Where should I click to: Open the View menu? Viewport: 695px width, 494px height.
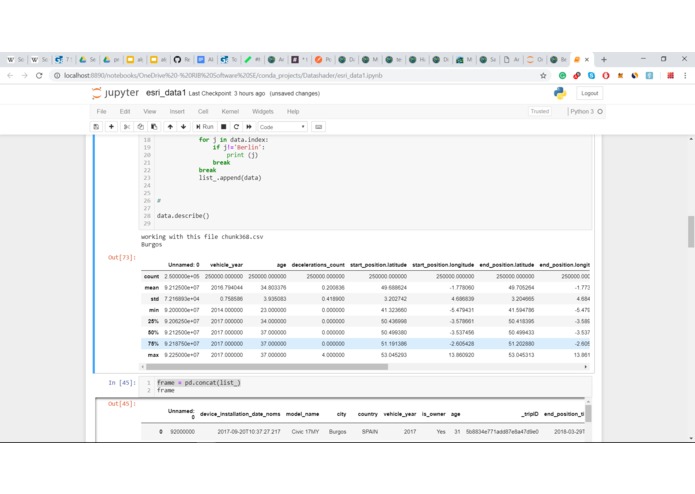(150, 112)
